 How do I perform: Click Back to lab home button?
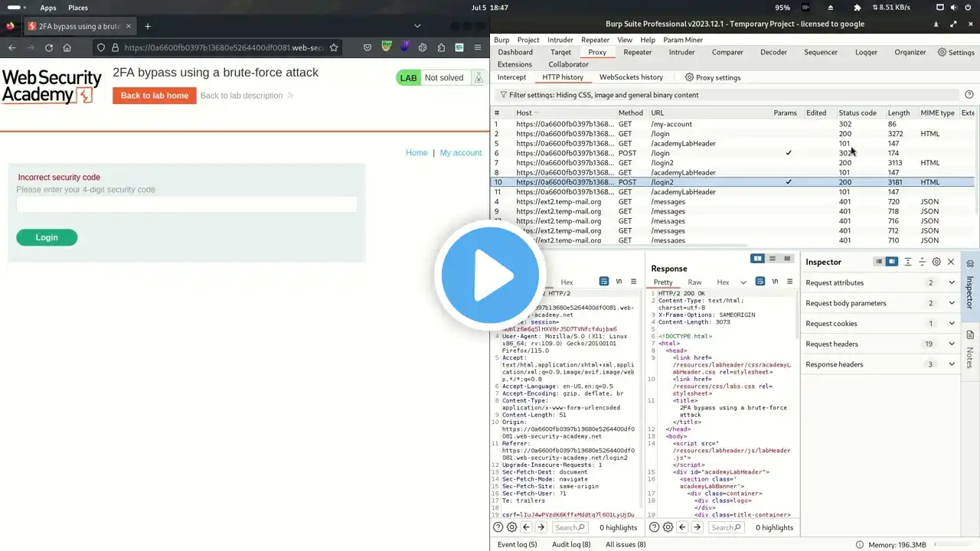[155, 96]
